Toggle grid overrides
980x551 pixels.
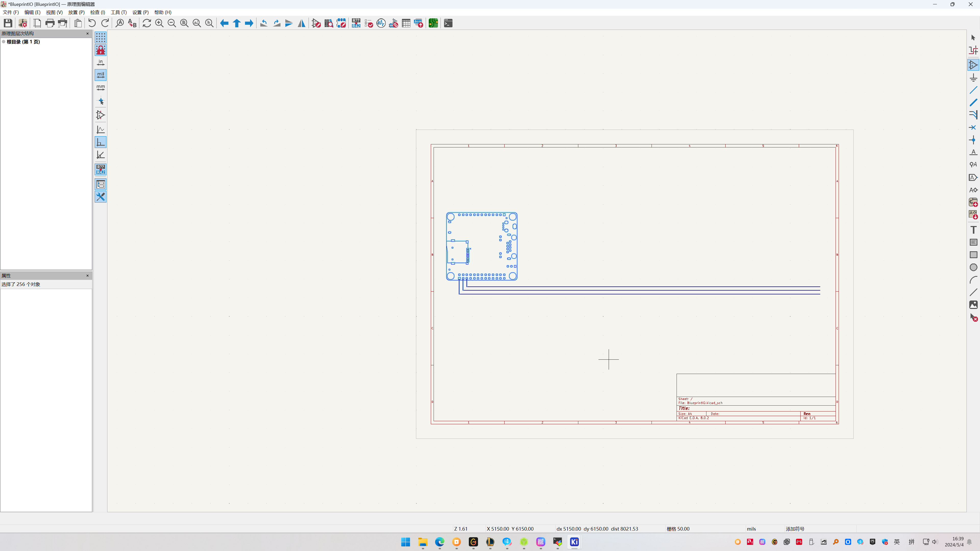(101, 50)
